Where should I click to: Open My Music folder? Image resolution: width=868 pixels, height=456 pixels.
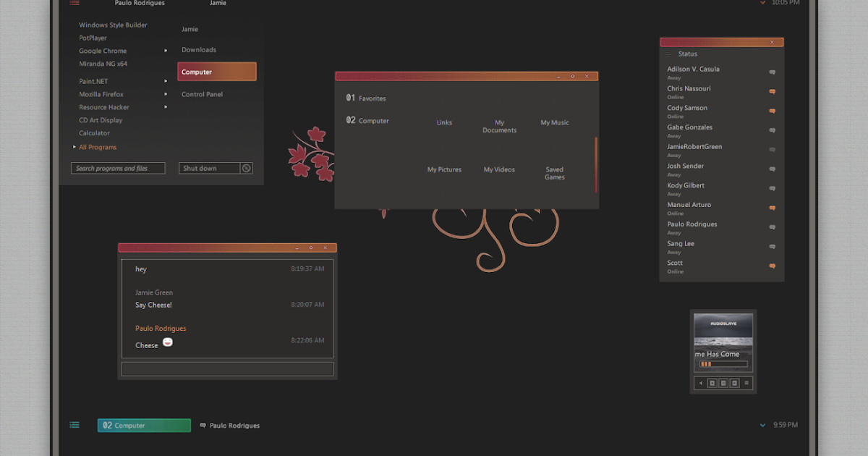tap(555, 122)
